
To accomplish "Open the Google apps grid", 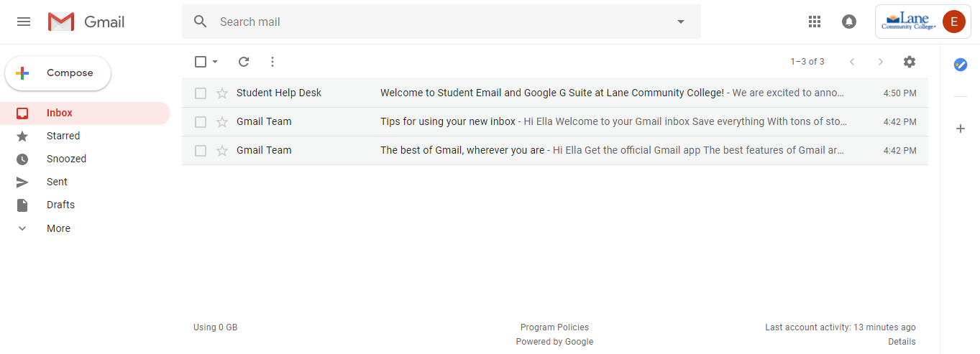I will pyautogui.click(x=815, y=22).
